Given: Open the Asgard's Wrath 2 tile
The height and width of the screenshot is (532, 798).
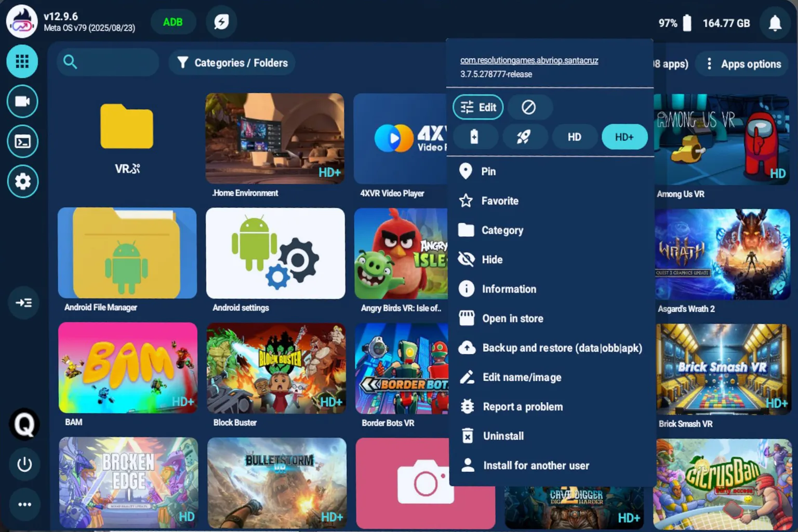Looking at the screenshot, I should (723, 254).
